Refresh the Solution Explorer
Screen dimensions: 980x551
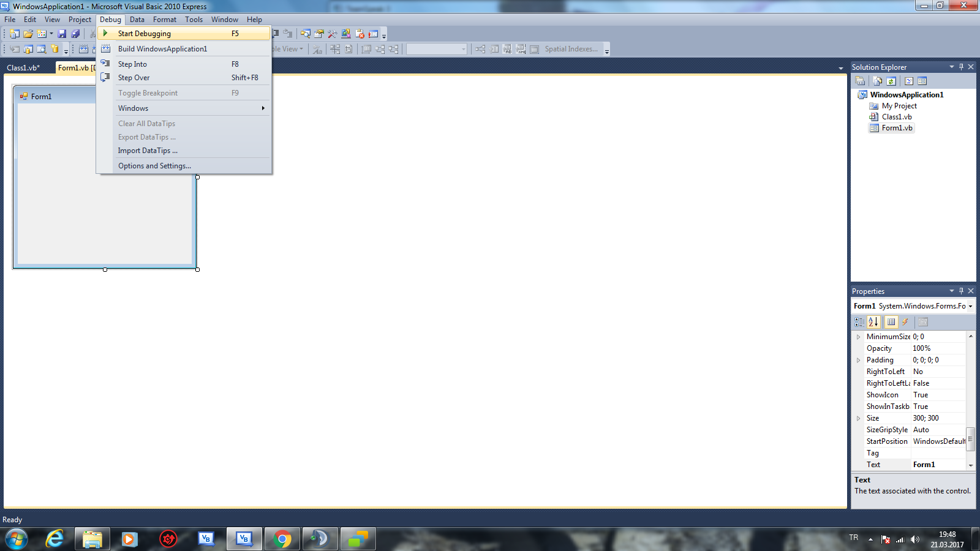[891, 81]
